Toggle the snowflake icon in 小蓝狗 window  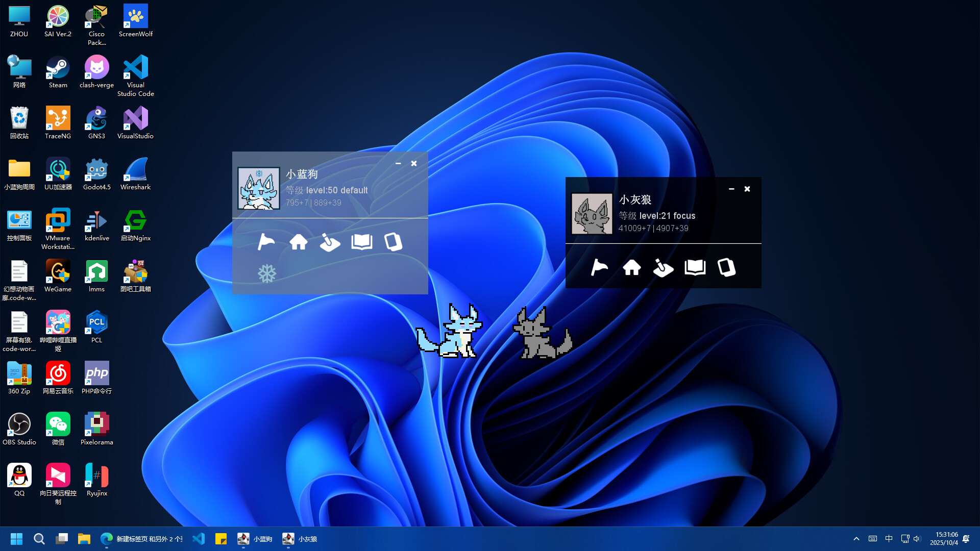click(266, 273)
